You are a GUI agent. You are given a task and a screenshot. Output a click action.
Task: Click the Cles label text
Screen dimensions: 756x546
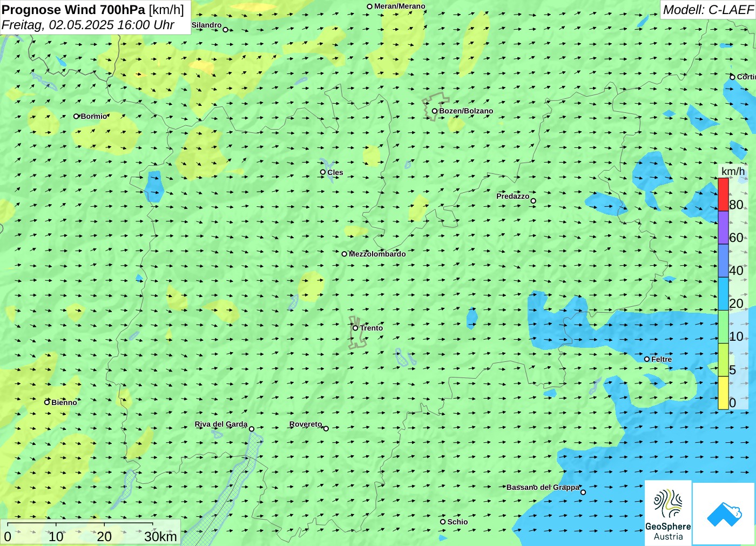[x=335, y=172]
